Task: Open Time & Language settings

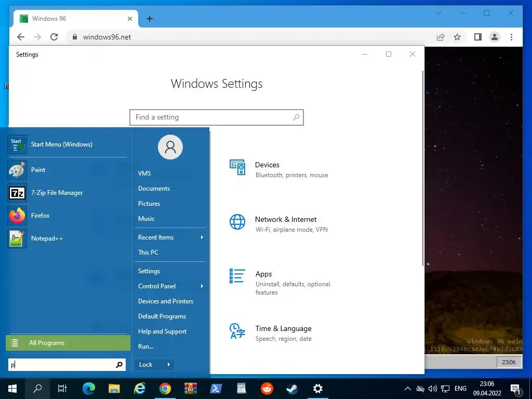Action: pyautogui.click(x=271, y=333)
